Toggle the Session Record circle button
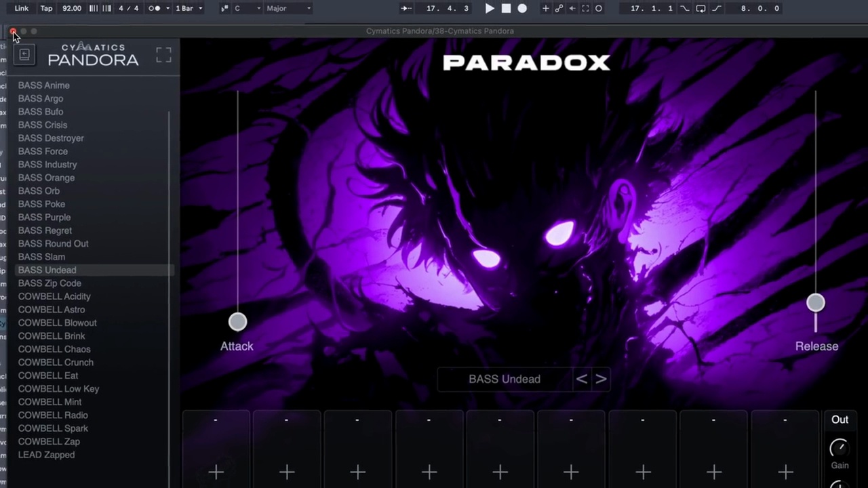The width and height of the screenshot is (868, 488). coord(599,8)
